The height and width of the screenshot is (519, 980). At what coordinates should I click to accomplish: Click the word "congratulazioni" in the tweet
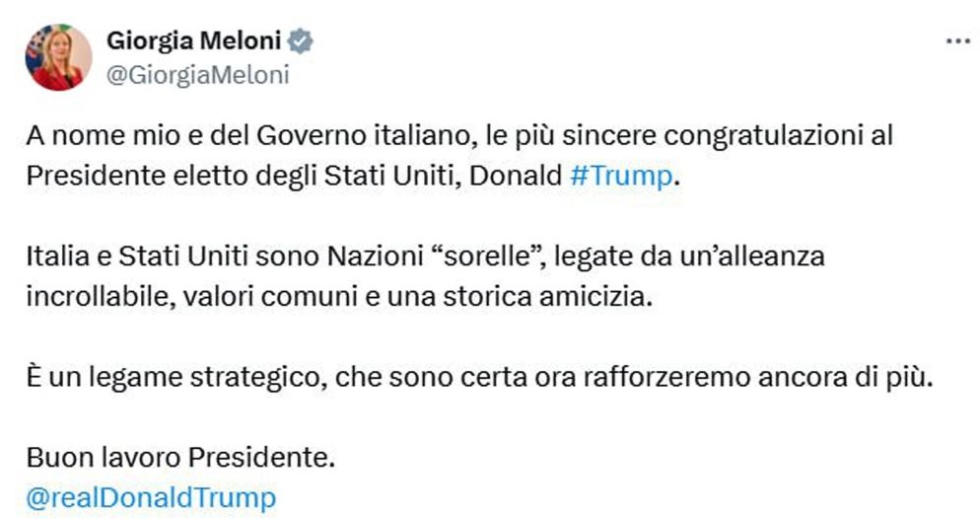[x=753, y=134]
